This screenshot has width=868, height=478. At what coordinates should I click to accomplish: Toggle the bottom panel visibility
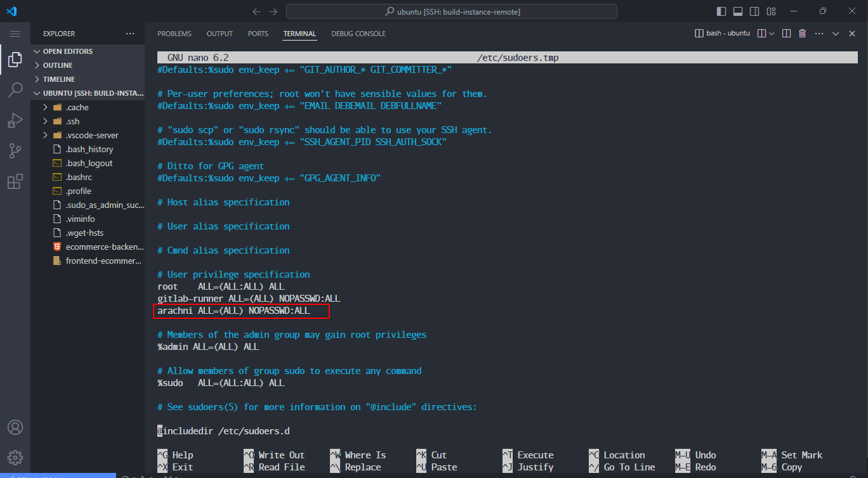click(x=738, y=11)
